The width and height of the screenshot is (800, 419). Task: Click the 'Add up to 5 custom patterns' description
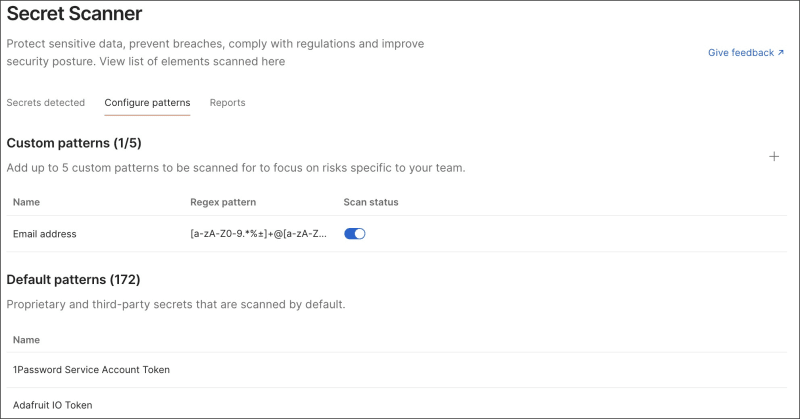(235, 168)
